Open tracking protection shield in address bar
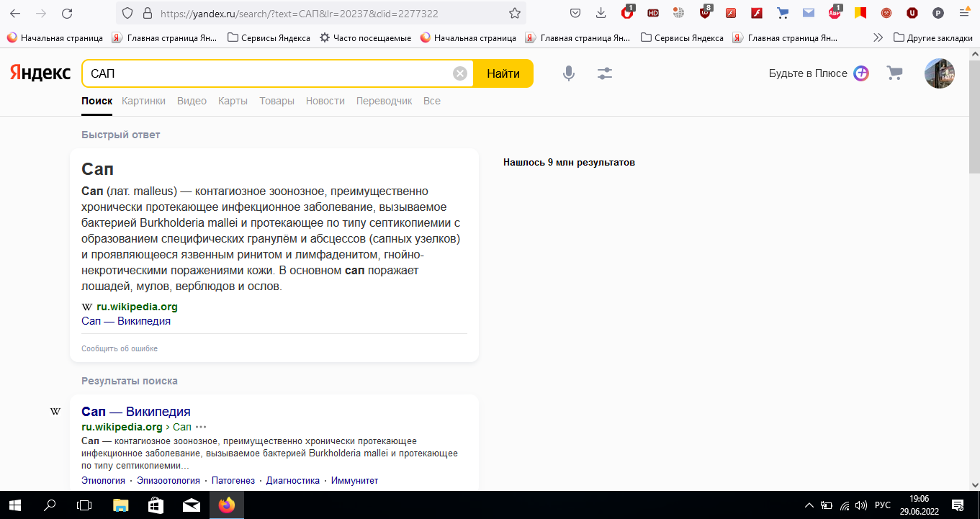The height and width of the screenshot is (519, 980). coord(127,13)
